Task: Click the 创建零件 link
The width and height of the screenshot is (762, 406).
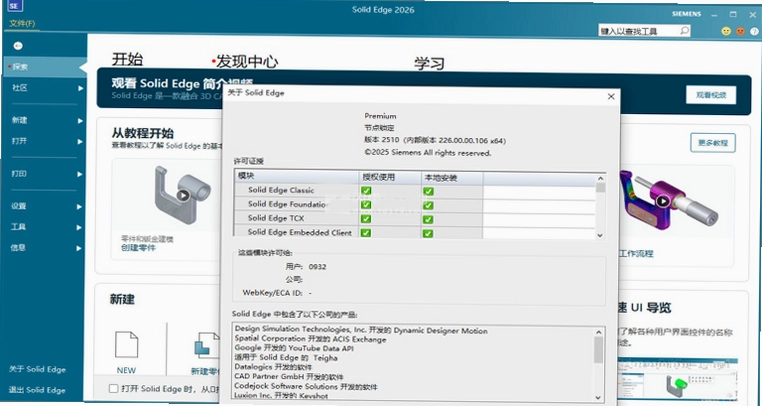Action: click(x=138, y=247)
